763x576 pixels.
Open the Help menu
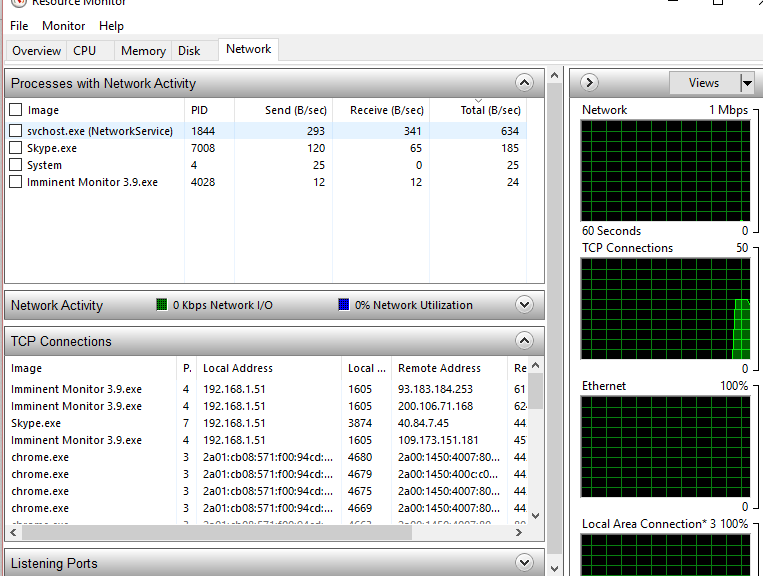111,26
